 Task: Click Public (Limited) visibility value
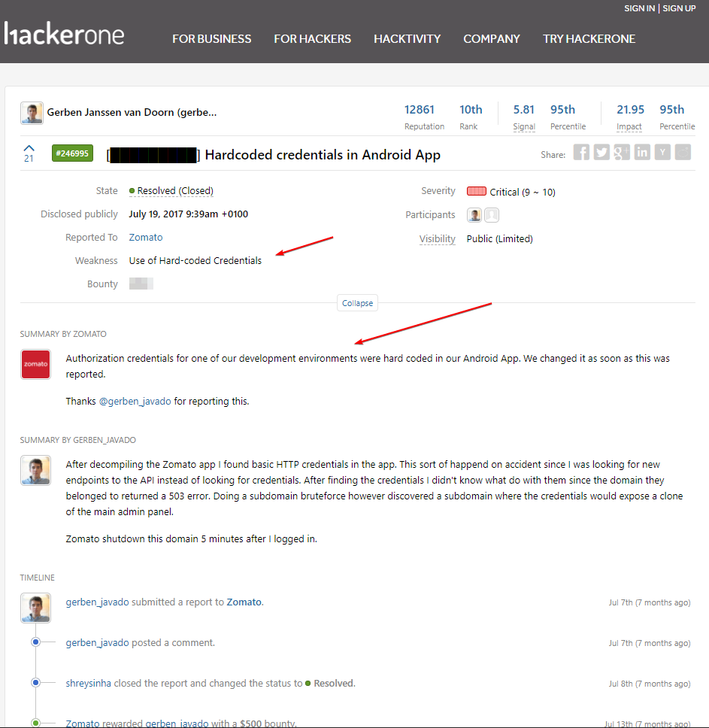(500, 238)
